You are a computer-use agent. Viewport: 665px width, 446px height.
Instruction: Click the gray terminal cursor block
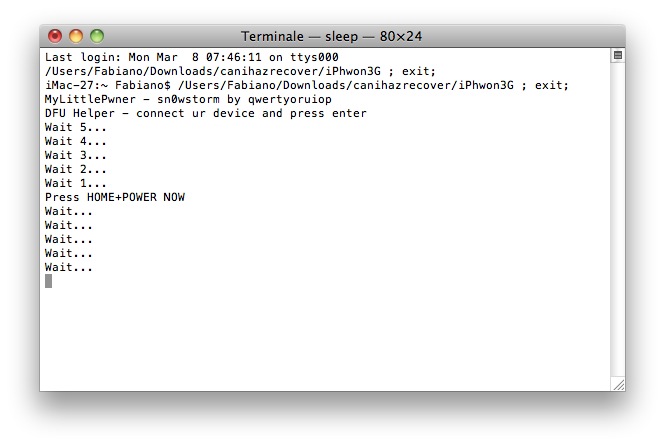(48, 281)
